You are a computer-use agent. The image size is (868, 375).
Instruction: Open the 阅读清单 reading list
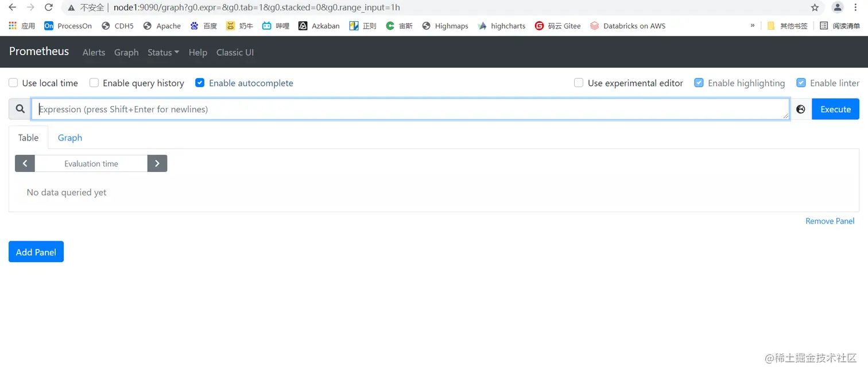840,26
